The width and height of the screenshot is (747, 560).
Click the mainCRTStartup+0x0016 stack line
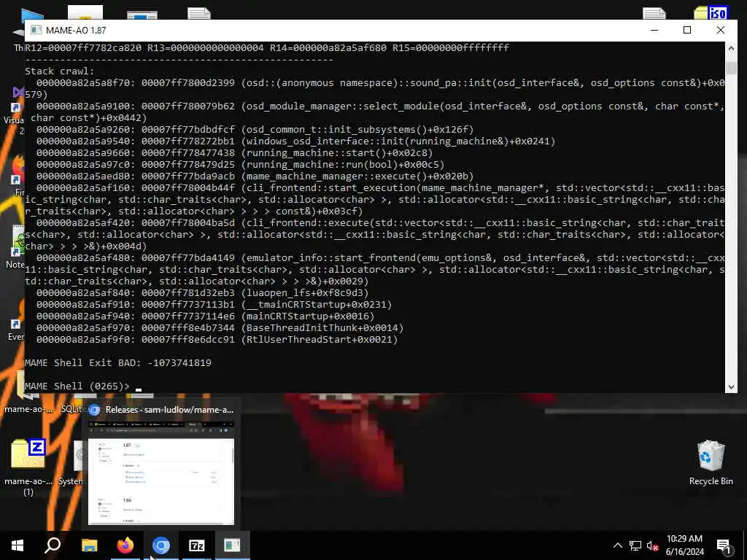(x=205, y=316)
